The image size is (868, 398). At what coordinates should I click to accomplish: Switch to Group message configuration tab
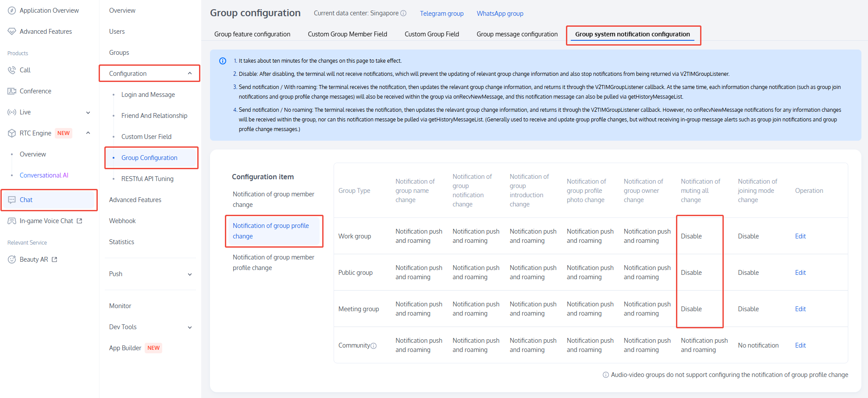[517, 34]
